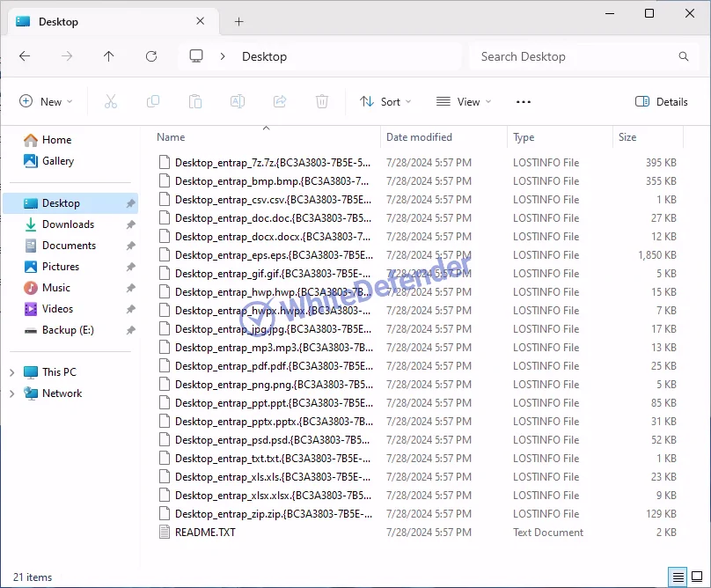Switch to details list view in status bar
This screenshot has height=588, width=711.
(x=678, y=577)
